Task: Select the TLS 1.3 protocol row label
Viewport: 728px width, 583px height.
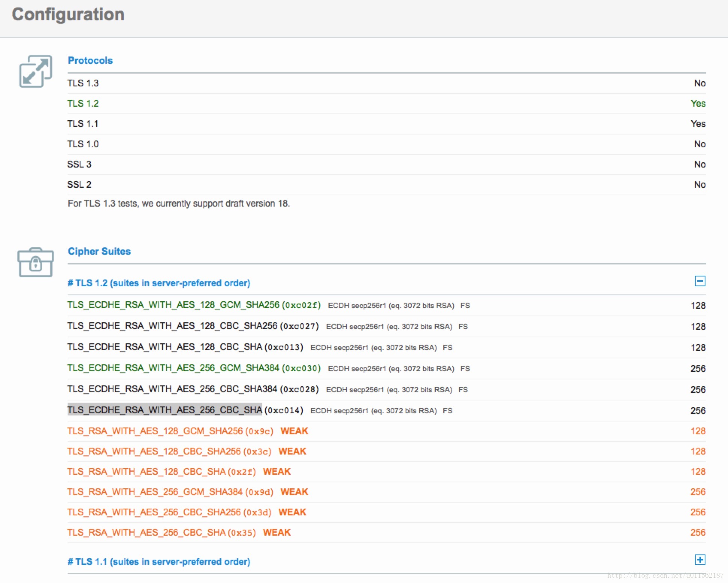Action: click(83, 83)
